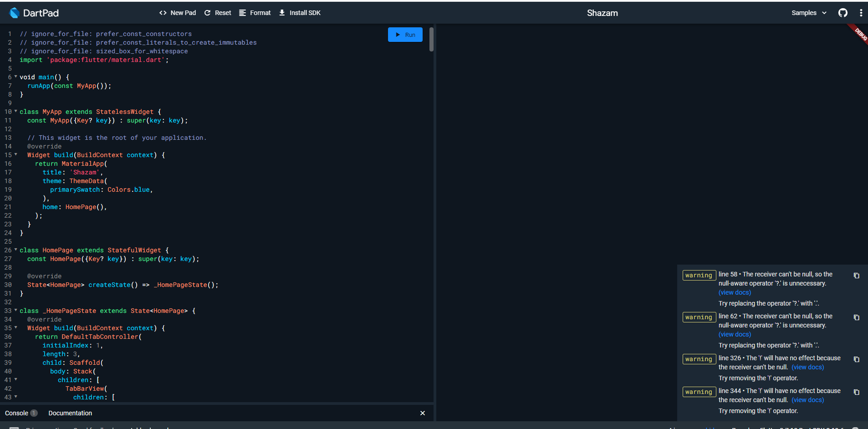Click the 'This widget is the root' comment
Viewport: 868px width, 429px height.
click(x=117, y=138)
